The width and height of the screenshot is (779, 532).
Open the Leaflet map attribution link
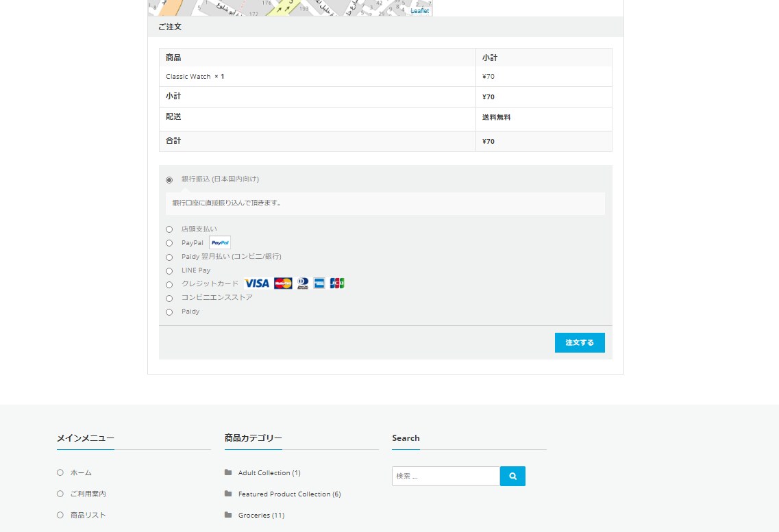[x=420, y=11]
